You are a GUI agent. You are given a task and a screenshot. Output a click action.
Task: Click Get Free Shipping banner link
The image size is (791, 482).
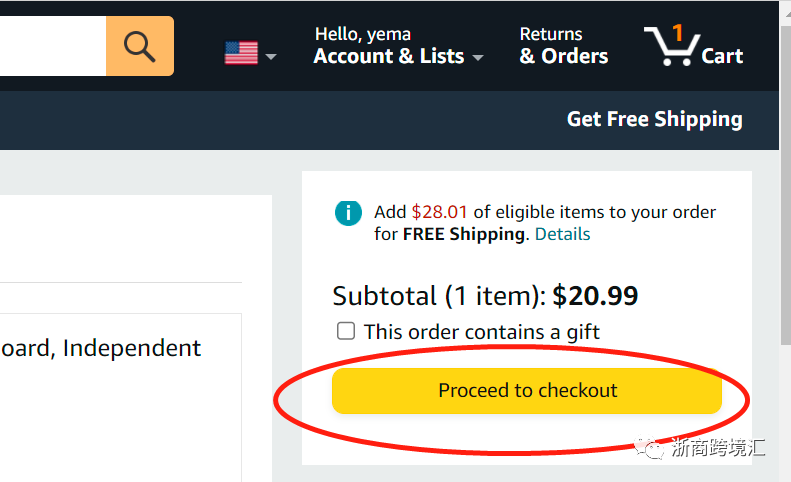point(654,119)
